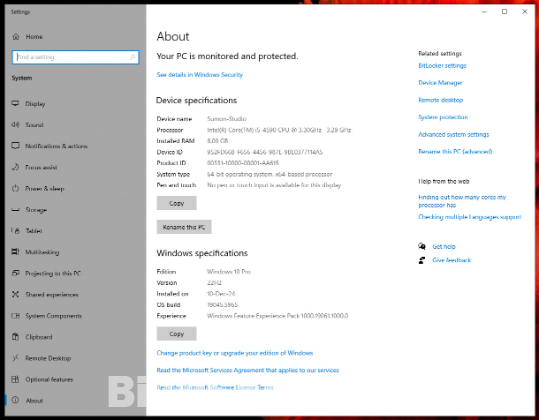Open Advanced system settings link
Screen dimensions: 539x420
[454, 134]
